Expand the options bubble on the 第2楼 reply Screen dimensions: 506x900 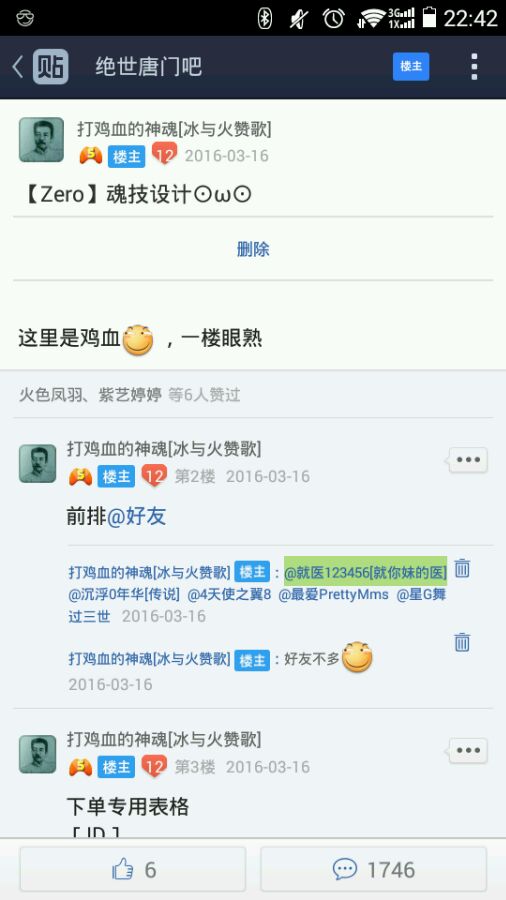(x=468, y=460)
